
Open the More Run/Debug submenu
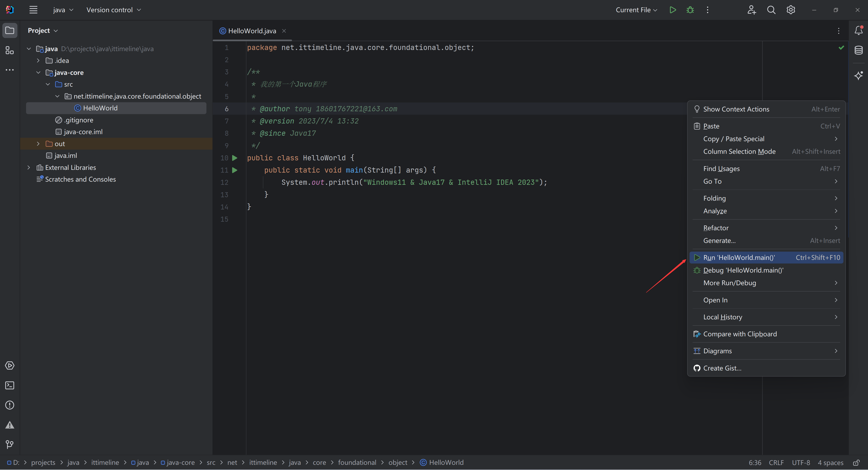[x=766, y=283]
